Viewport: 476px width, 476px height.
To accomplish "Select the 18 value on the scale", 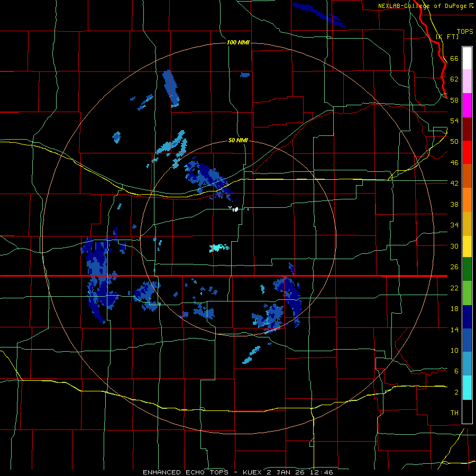I will (454, 309).
